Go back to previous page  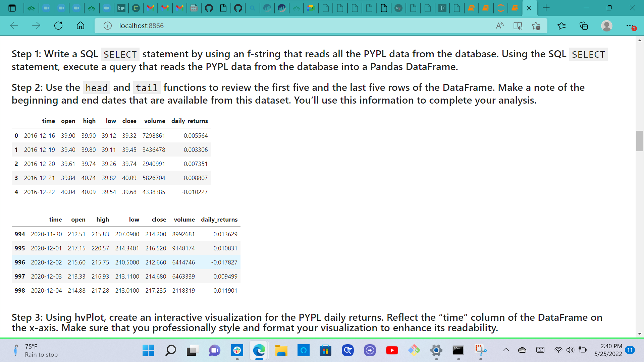[x=14, y=26]
